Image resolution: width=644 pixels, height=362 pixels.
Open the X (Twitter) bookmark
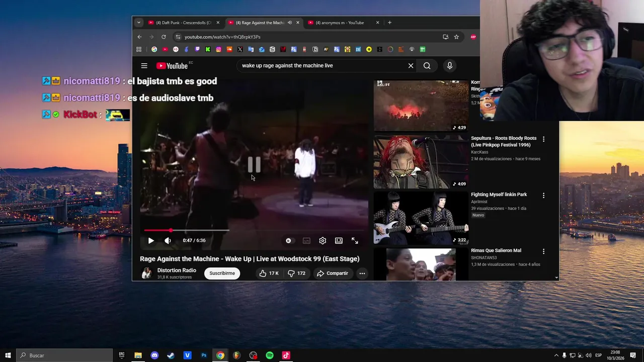point(240,49)
